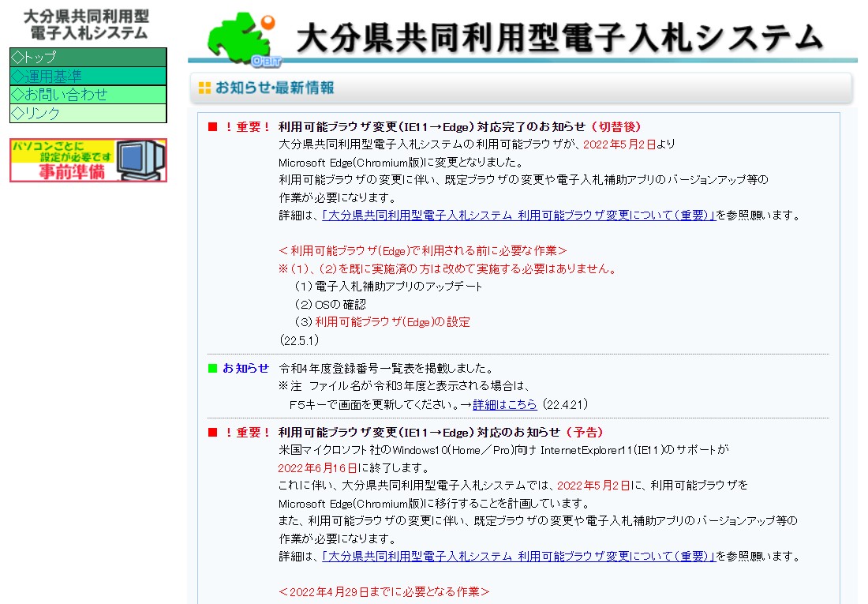
Task: Click (2)OSの確認 text
Action: click(x=330, y=304)
